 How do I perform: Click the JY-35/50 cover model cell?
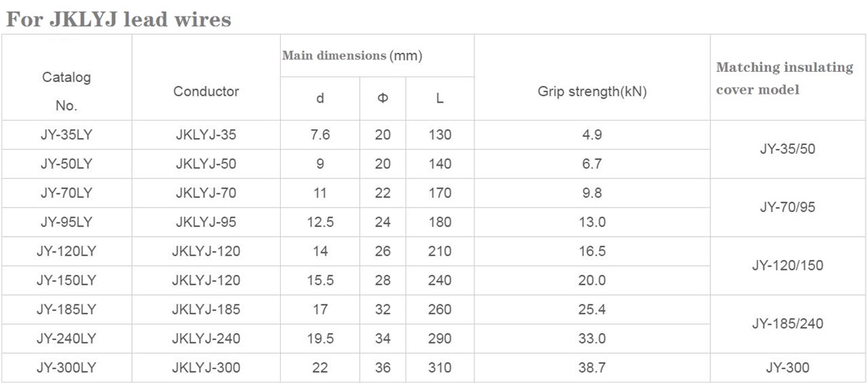[x=788, y=149]
